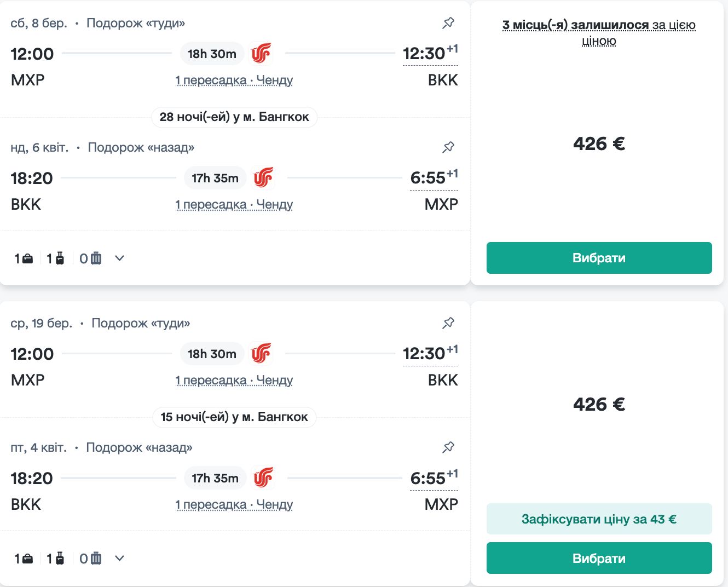Click Air China logo on 8 March flight

tap(261, 54)
